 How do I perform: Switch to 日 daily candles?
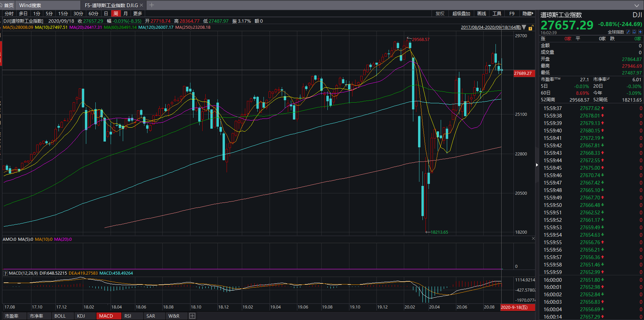point(106,14)
